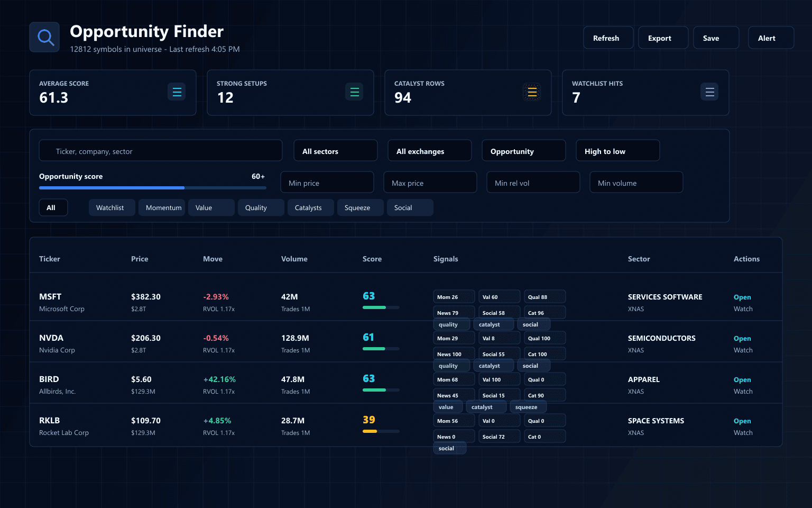Open the Watchlist Hits card menu icon
812x508 pixels.
pyautogui.click(x=709, y=92)
